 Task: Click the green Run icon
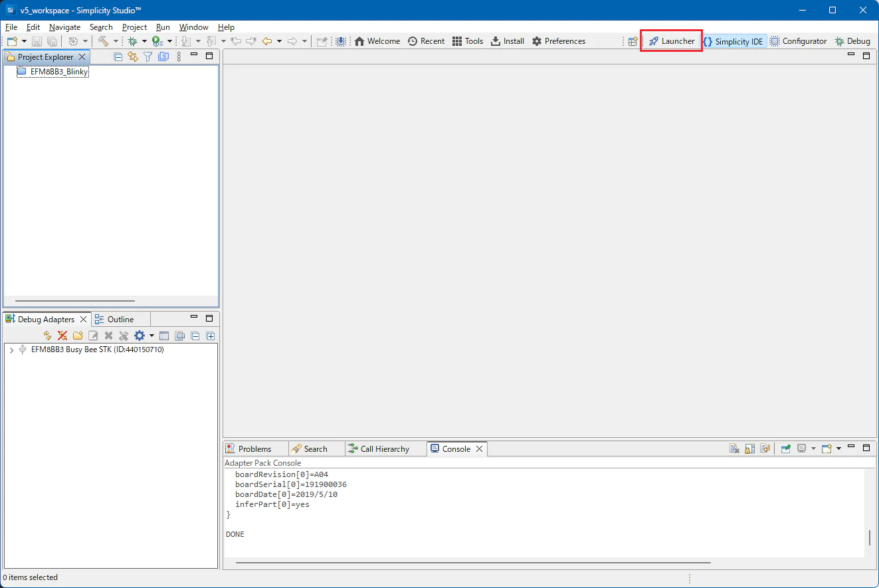pyautogui.click(x=157, y=41)
